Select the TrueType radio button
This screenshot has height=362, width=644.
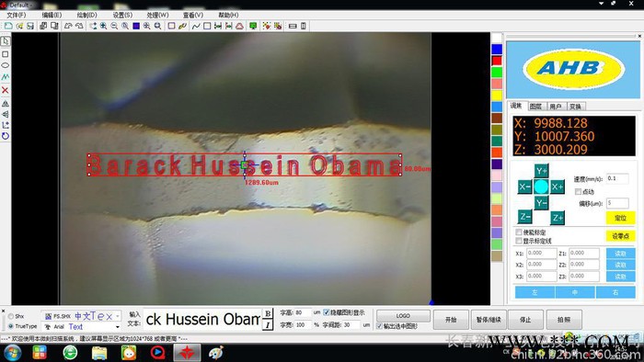click(11, 326)
